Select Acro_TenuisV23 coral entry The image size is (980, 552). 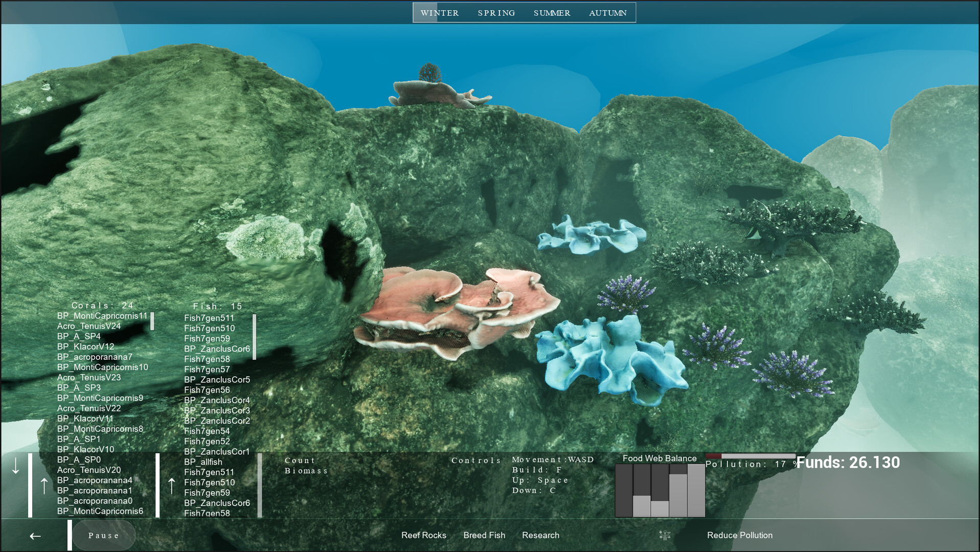click(x=89, y=377)
